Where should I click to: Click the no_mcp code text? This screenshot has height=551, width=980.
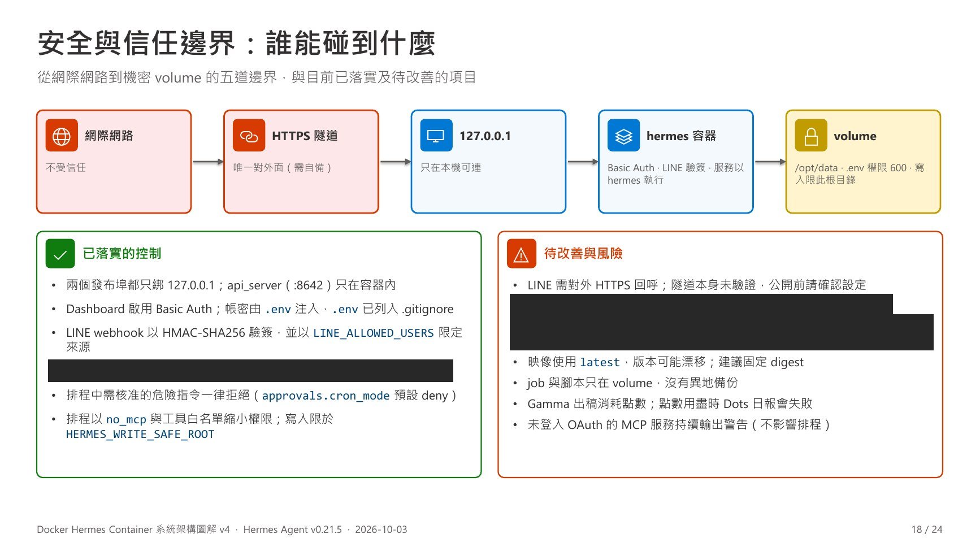click(126, 419)
